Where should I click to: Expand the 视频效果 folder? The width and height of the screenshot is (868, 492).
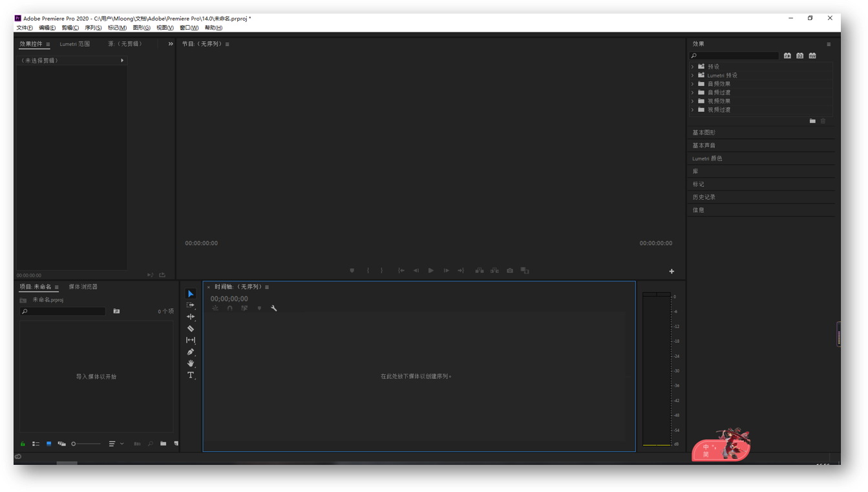[693, 101]
